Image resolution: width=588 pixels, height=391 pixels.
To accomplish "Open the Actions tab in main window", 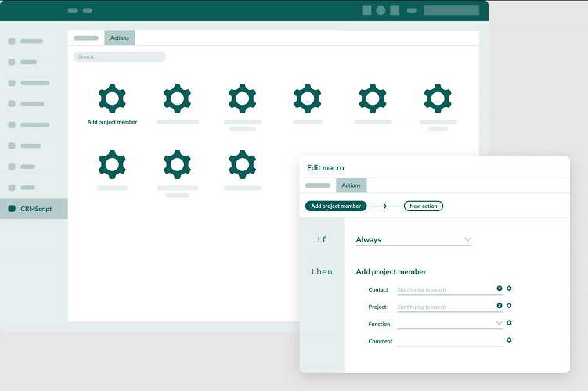I will (120, 38).
